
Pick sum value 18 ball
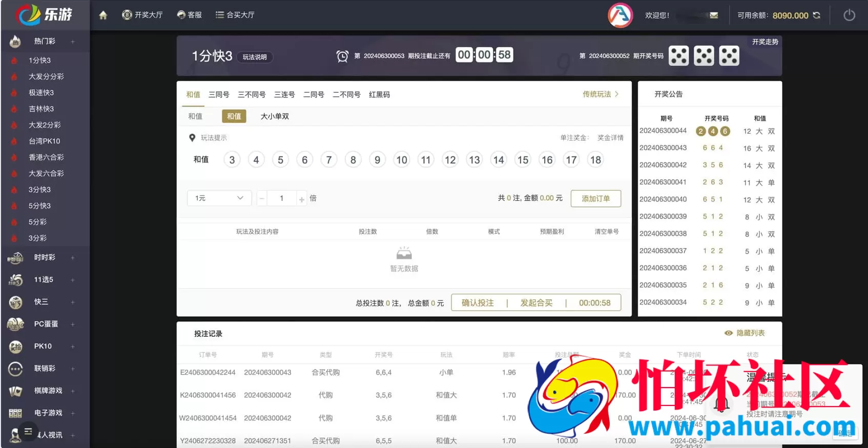pos(595,160)
